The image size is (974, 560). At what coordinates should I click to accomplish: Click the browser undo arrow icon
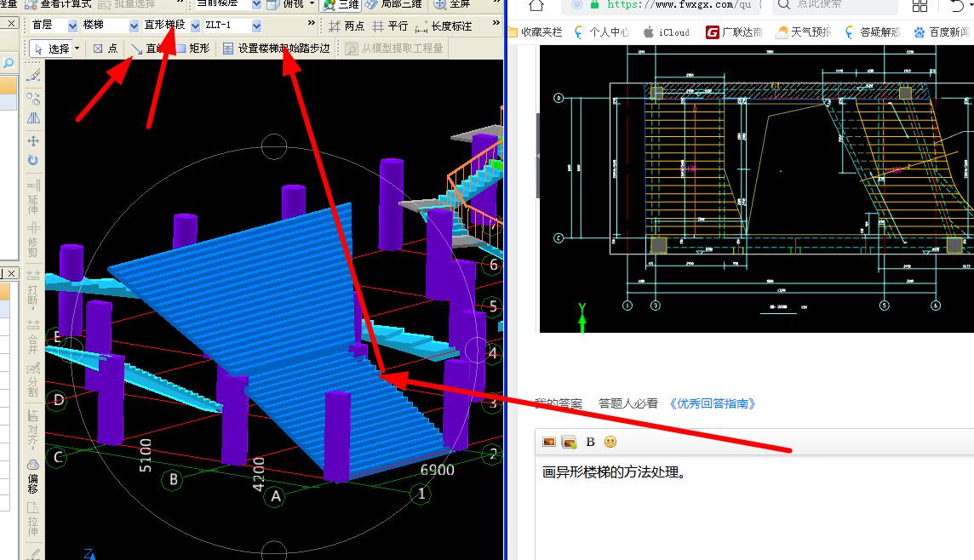(x=958, y=6)
